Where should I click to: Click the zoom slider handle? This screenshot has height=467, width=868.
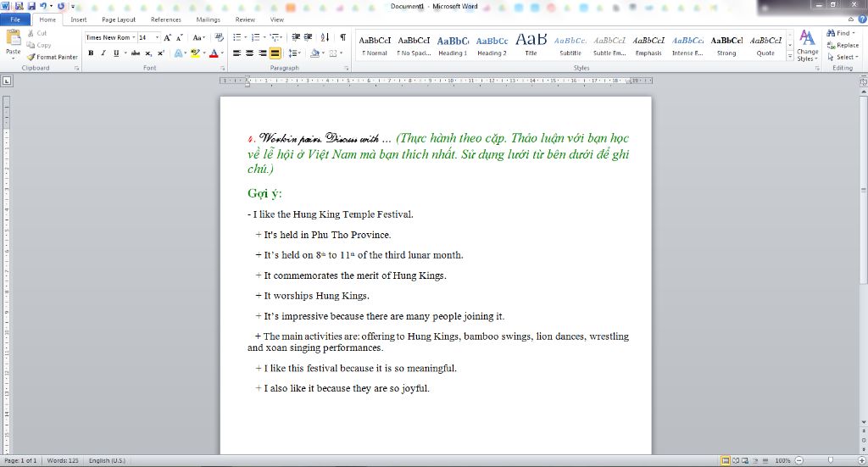(830, 460)
